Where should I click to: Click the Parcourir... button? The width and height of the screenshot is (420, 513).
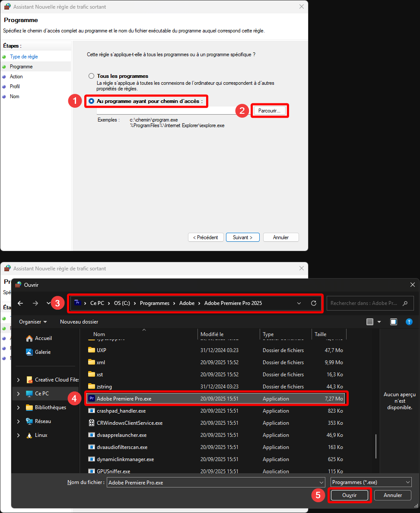tap(269, 111)
